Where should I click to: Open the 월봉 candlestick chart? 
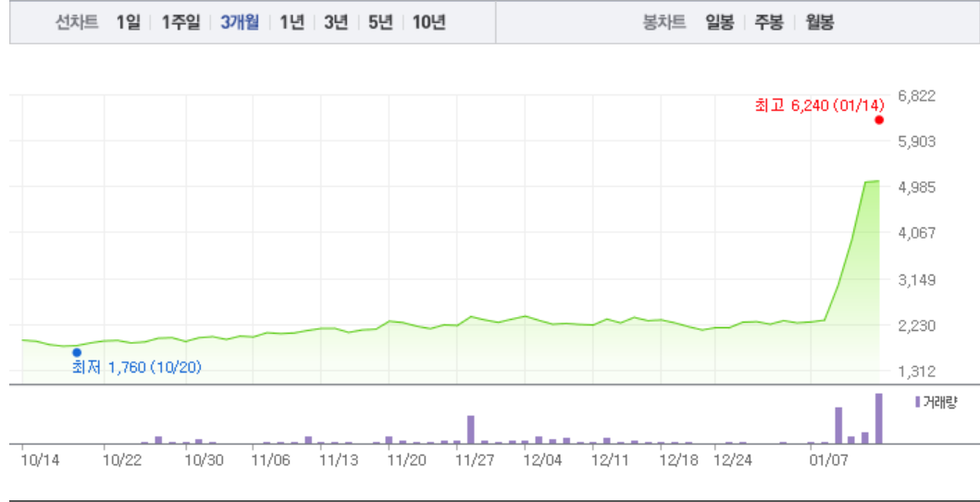pos(819,23)
